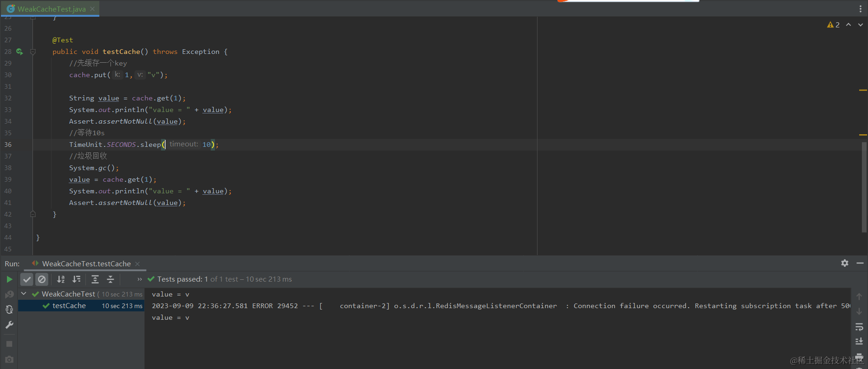Viewport: 868px width, 369px height.
Task: Toggle auto-test rerun icon
Action: (9, 310)
